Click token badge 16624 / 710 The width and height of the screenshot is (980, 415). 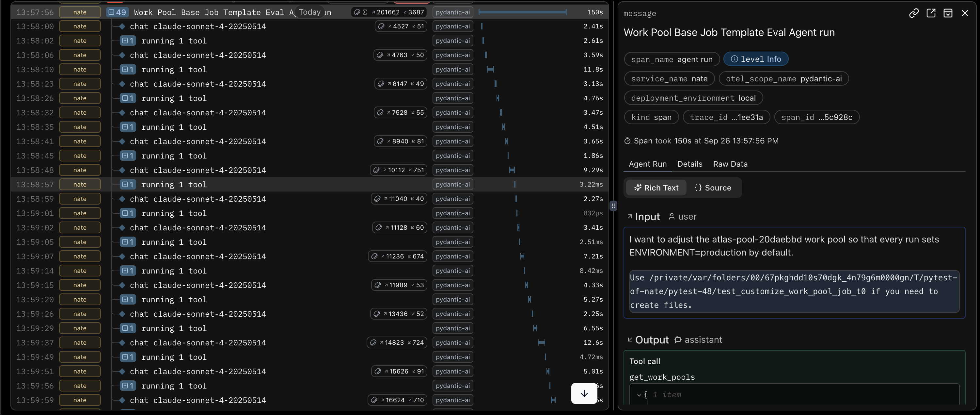click(397, 400)
